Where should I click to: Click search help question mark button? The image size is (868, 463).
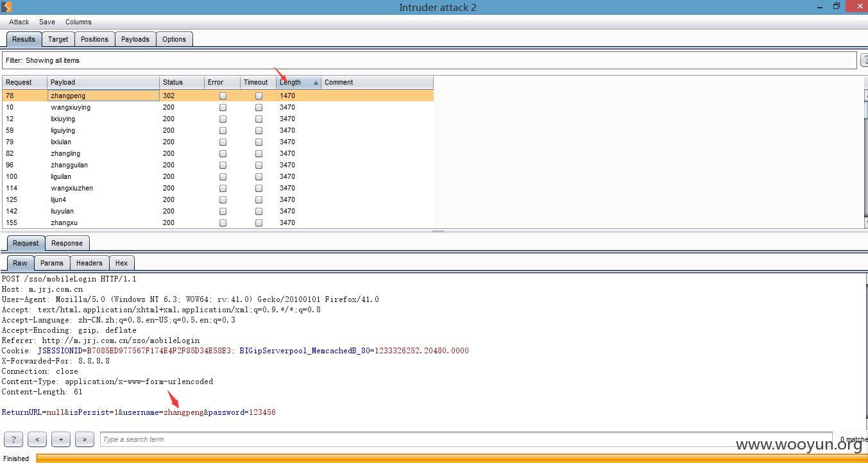(x=13, y=439)
